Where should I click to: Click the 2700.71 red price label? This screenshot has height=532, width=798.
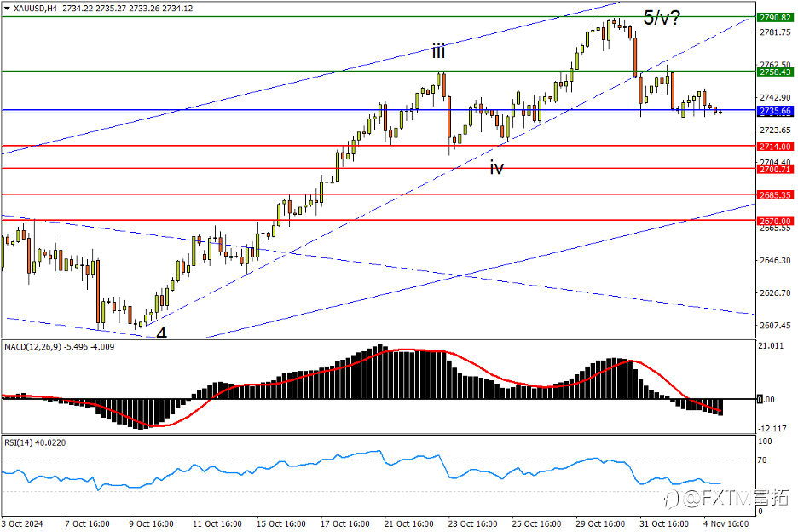pyautogui.click(x=775, y=169)
